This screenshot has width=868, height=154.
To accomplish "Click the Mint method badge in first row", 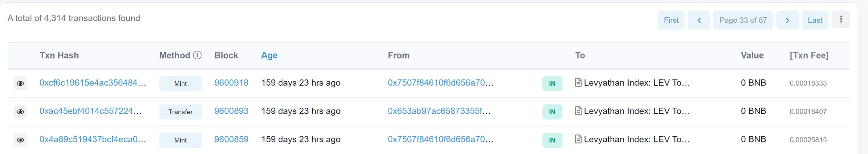I will click(180, 84).
